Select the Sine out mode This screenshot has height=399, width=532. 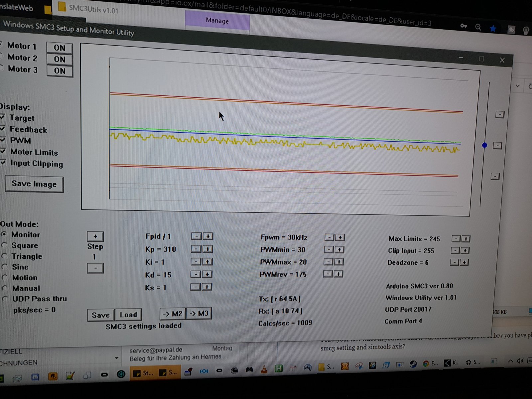(x=5, y=266)
